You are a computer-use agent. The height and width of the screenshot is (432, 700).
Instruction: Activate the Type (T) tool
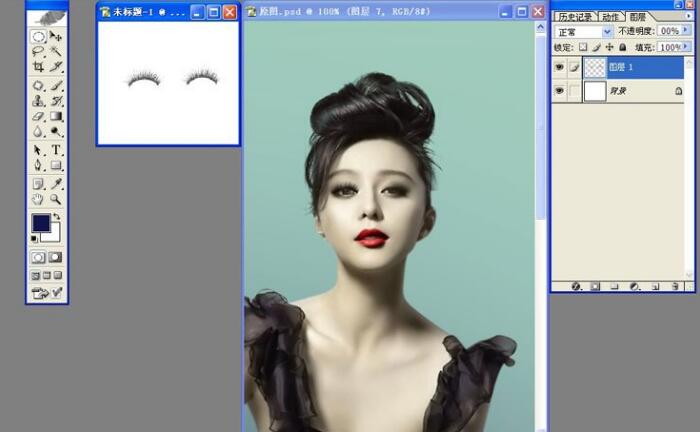pos(56,150)
